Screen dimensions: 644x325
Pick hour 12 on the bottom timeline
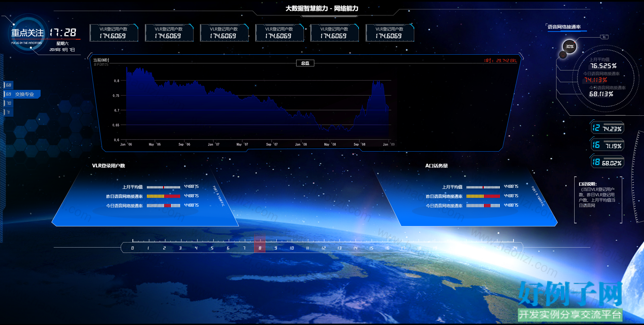[x=324, y=248]
